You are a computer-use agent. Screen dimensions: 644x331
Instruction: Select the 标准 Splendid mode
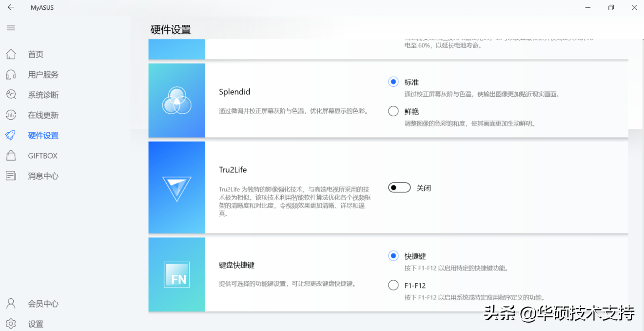pyautogui.click(x=393, y=82)
